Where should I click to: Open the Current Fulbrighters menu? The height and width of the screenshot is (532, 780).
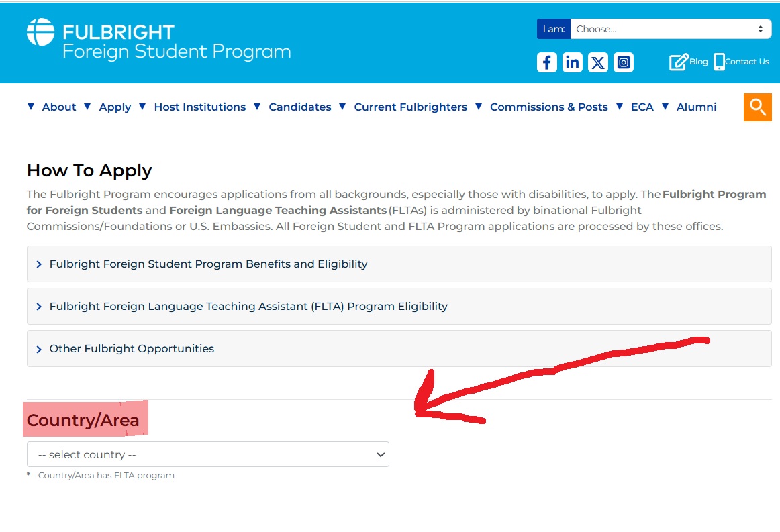point(411,107)
